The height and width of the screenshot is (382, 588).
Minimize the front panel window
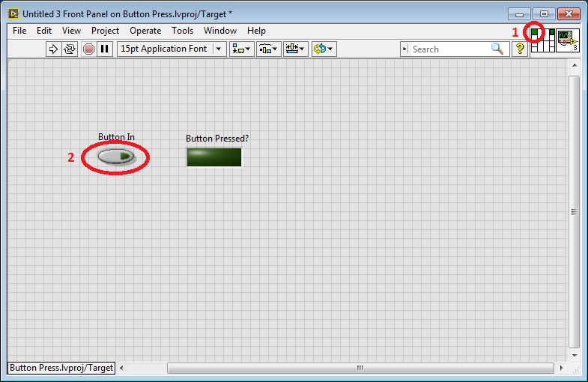519,14
